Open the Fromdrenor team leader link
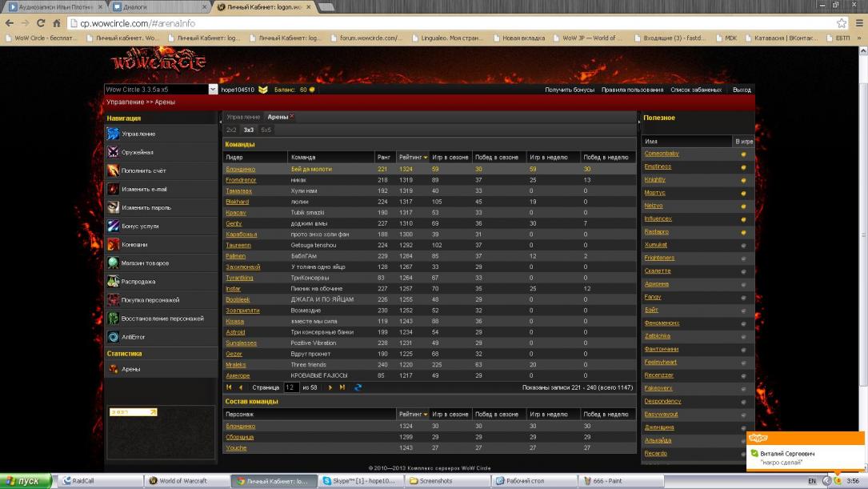The height and width of the screenshot is (489, 868). [x=239, y=180]
